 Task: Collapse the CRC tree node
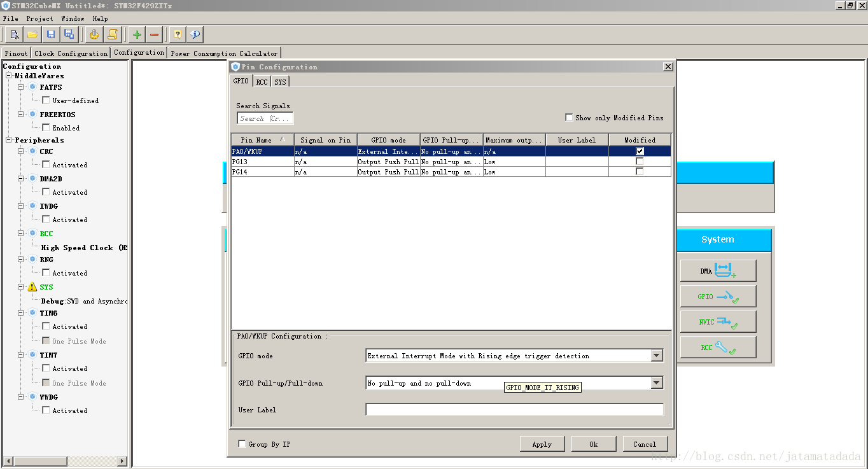click(21, 151)
